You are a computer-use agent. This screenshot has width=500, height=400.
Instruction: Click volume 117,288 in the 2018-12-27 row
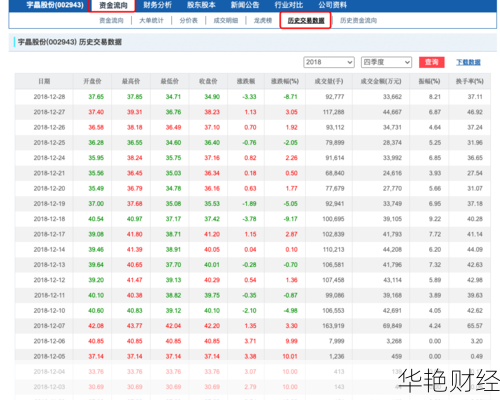(333, 112)
